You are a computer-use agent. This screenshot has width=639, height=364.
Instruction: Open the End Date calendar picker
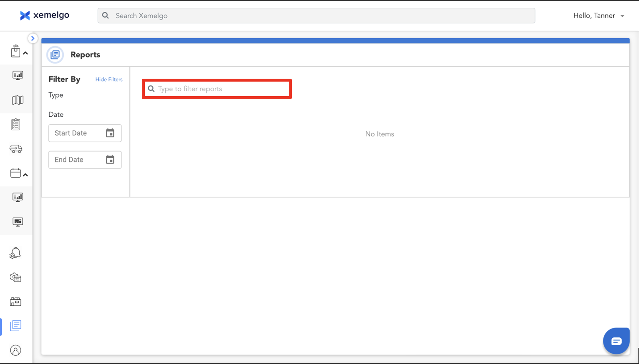pos(110,160)
